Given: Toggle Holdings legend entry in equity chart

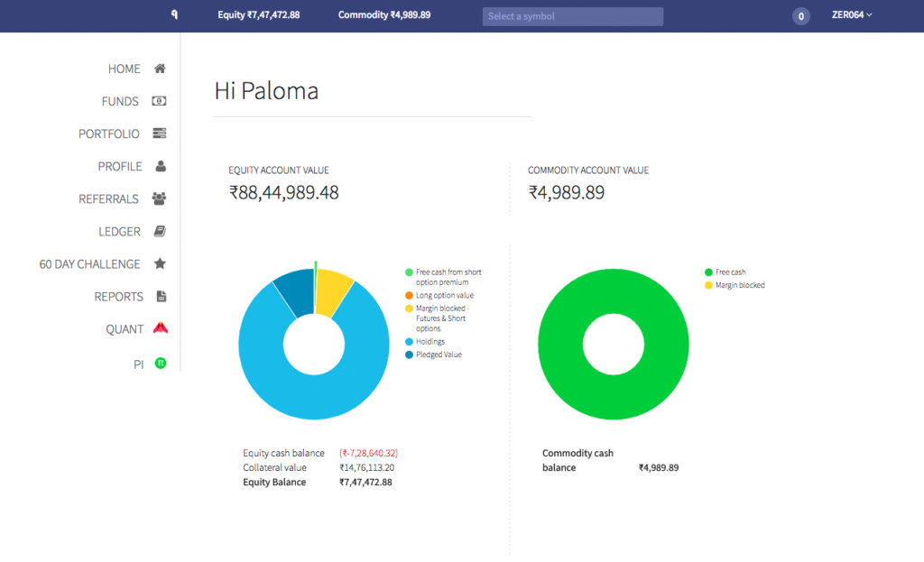Looking at the screenshot, I should [x=430, y=342].
